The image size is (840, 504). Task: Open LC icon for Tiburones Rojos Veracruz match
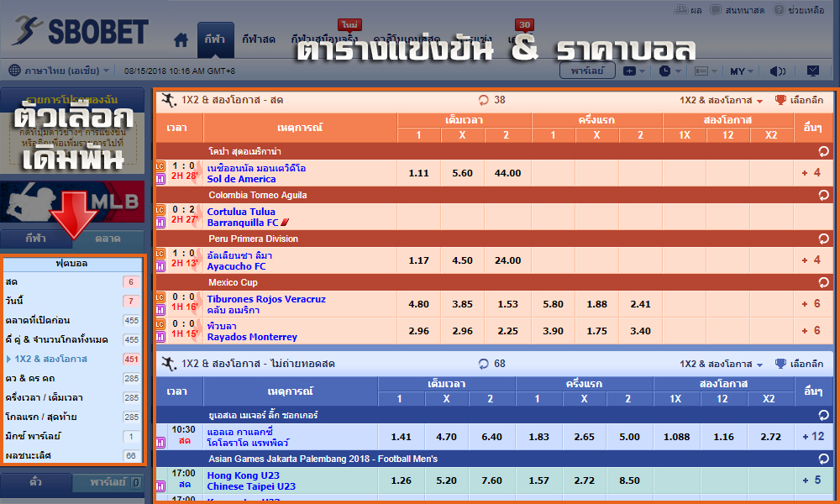(x=160, y=297)
